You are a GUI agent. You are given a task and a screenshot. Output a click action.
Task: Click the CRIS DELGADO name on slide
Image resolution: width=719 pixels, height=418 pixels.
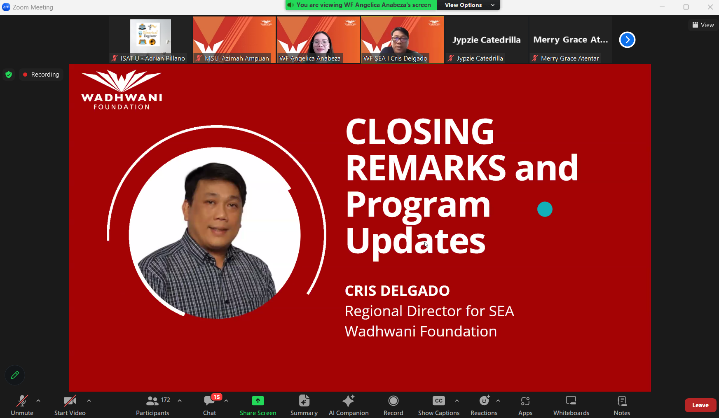[x=397, y=291]
